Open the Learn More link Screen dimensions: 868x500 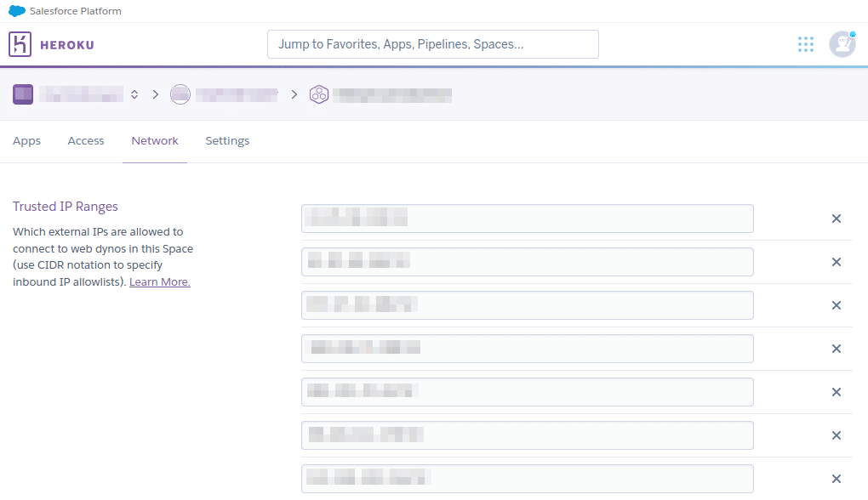pyautogui.click(x=159, y=282)
